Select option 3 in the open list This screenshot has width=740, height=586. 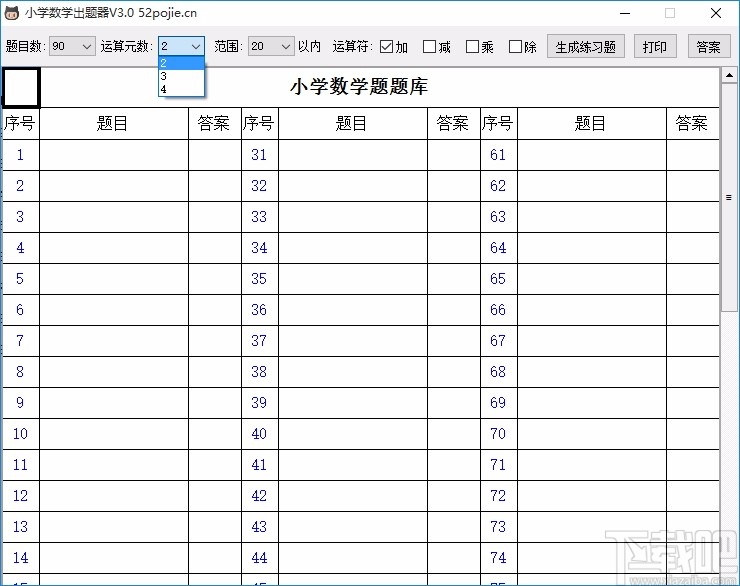pos(181,76)
